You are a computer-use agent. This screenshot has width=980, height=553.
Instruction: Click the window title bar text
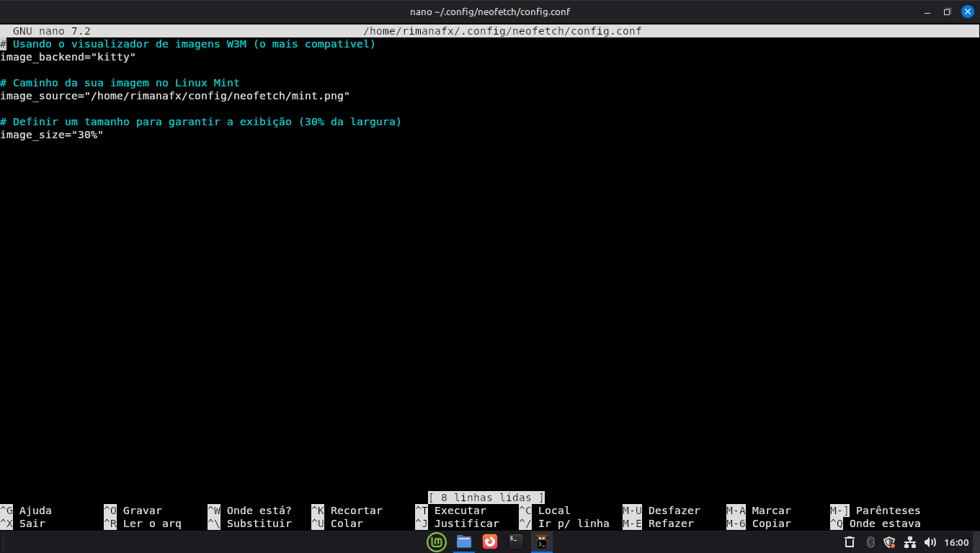click(489, 12)
